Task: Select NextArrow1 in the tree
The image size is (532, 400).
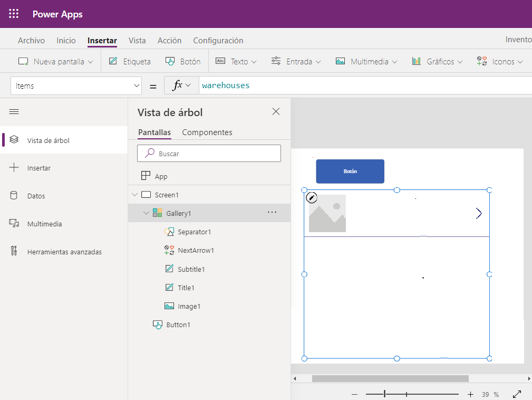Action: coord(209,250)
